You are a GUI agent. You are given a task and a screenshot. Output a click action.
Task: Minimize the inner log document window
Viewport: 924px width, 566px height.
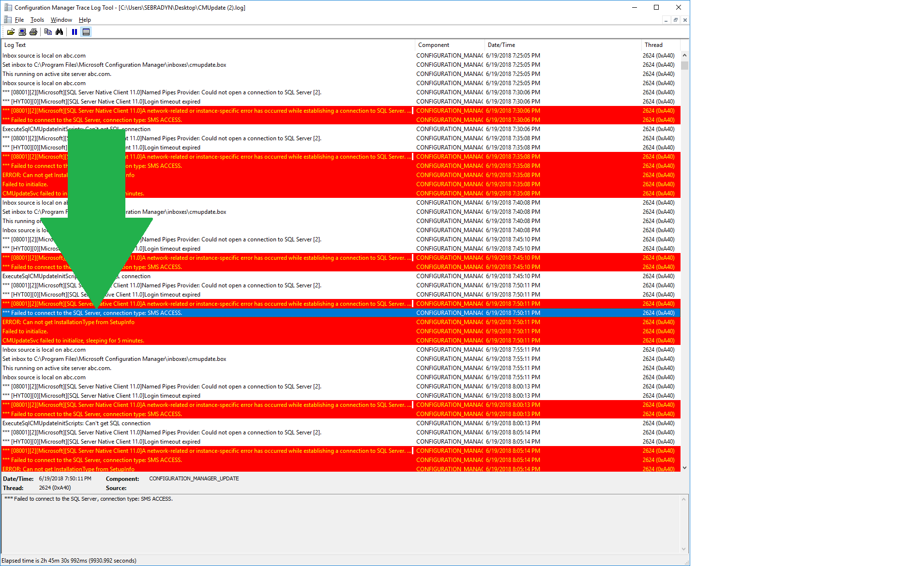(x=666, y=20)
